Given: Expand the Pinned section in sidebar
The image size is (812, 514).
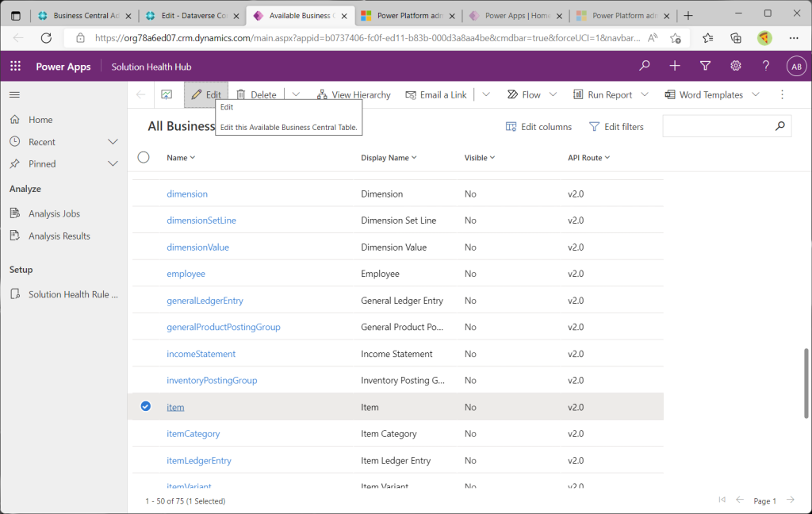Looking at the screenshot, I should (113, 163).
